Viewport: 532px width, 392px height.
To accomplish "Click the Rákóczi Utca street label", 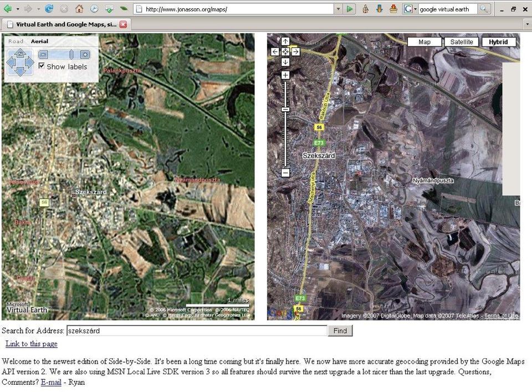I will pos(325,106).
